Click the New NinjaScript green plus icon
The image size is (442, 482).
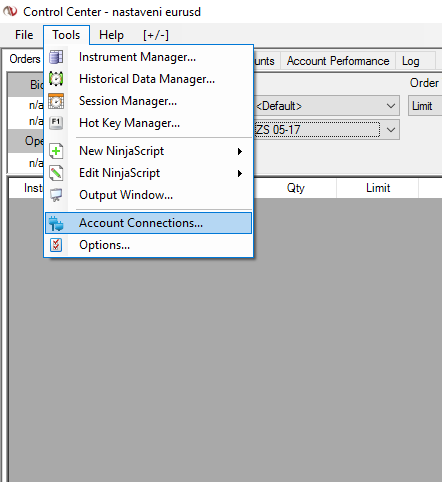pos(56,151)
